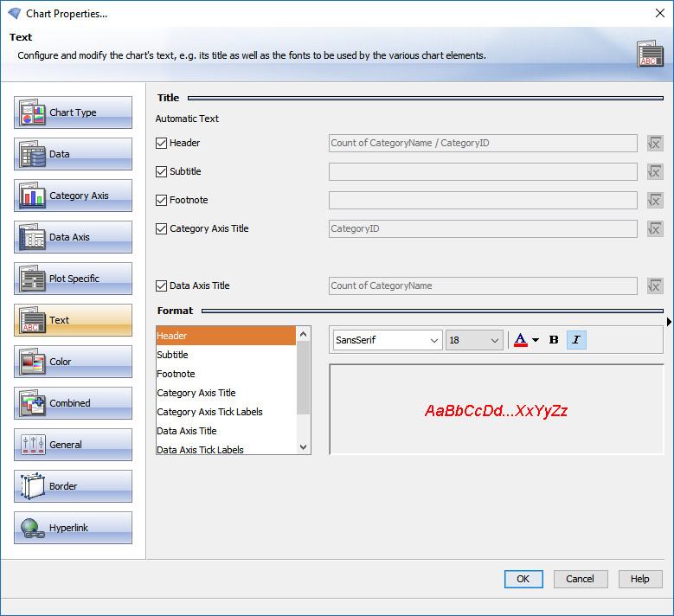The height and width of the screenshot is (616, 674).
Task: Open the Combined chart section
Action: pyautogui.click(x=73, y=403)
